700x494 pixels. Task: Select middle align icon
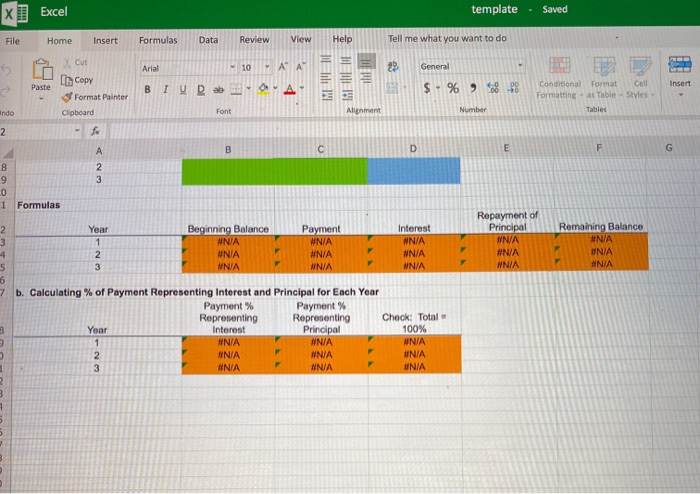[346, 60]
